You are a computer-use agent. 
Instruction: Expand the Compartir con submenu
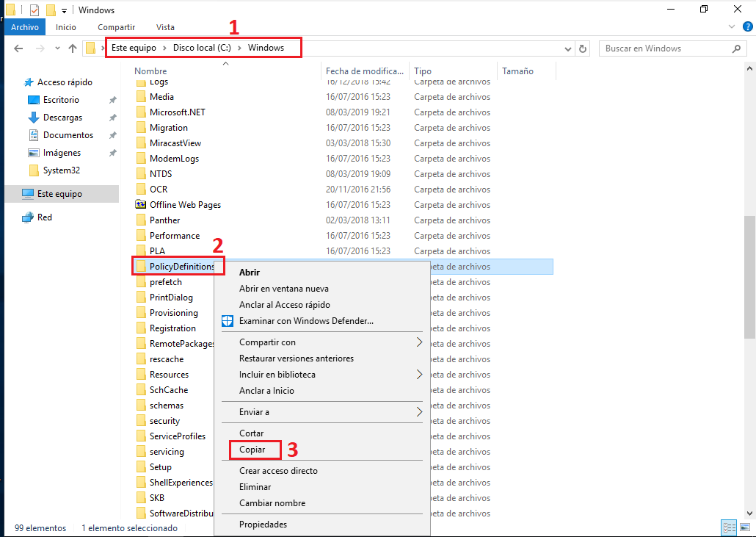(267, 342)
